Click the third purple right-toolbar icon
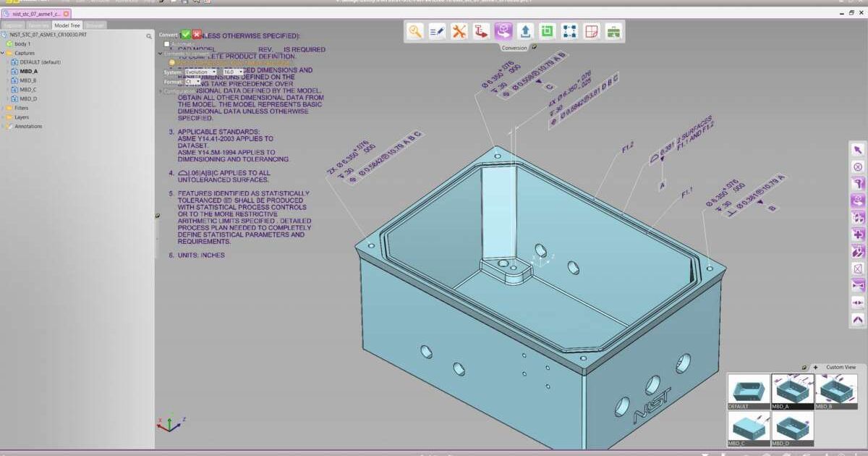The width and height of the screenshot is (868, 456). [x=858, y=184]
